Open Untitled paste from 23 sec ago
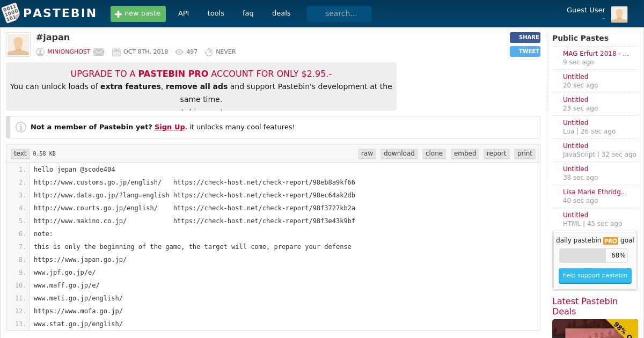The height and width of the screenshot is (338, 644). click(x=575, y=100)
